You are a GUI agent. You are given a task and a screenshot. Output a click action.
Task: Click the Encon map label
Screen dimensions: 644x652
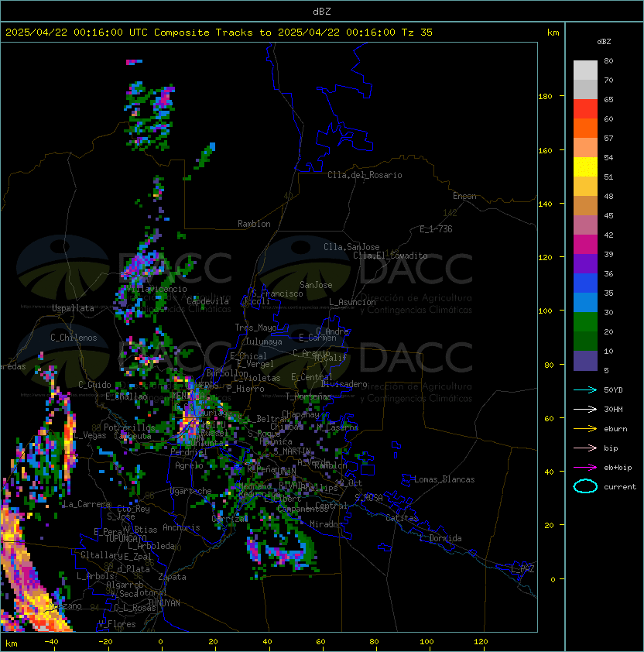pos(464,196)
